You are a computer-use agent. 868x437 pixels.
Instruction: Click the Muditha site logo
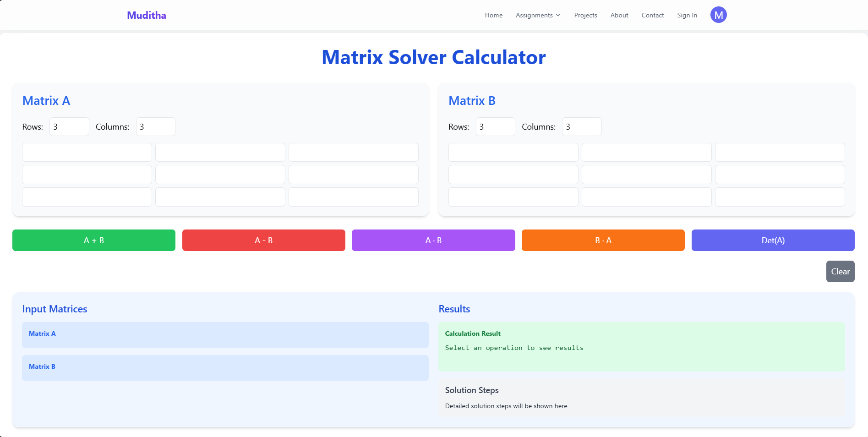coord(147,15)
